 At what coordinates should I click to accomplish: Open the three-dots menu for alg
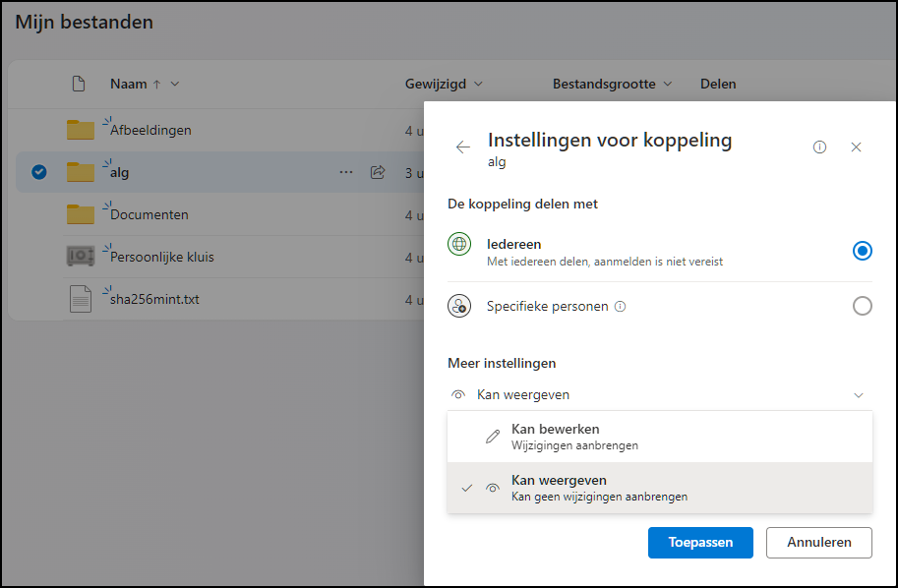[x=345, y=172]
